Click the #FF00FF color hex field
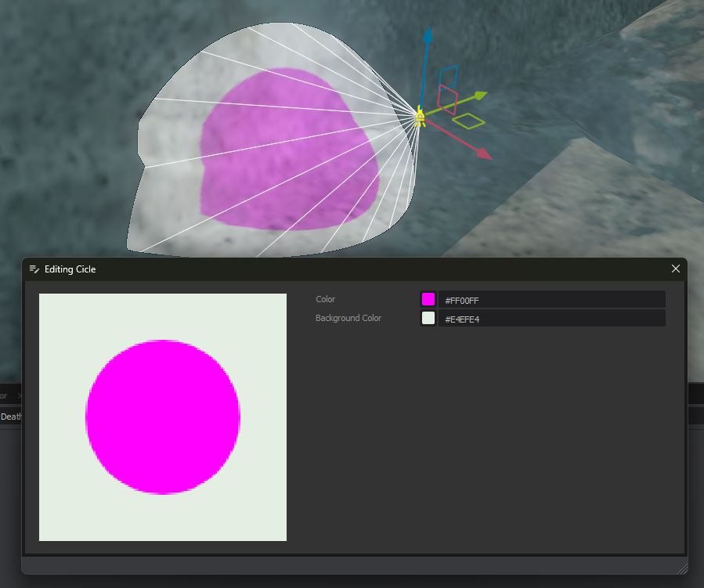This screenshot has height=588, width=704. pyautogui.click(x=551, y=300)
